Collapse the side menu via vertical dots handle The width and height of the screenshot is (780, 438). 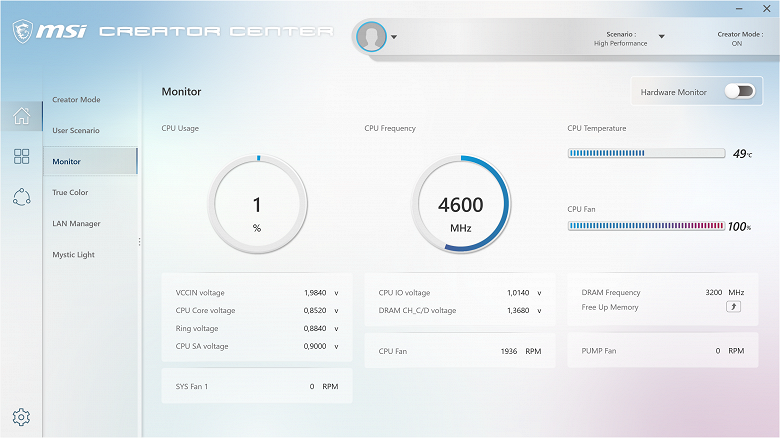(x=139, y=242)
